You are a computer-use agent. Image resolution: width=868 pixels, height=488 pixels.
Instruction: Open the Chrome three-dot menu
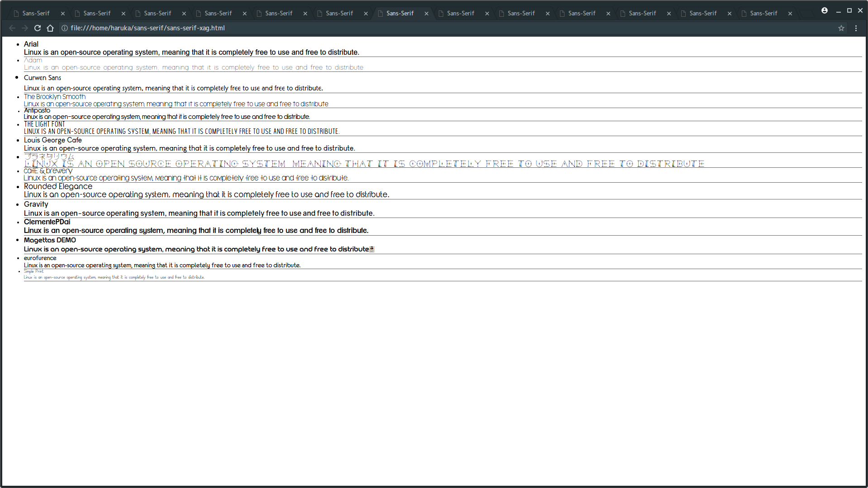click(856, 28)
